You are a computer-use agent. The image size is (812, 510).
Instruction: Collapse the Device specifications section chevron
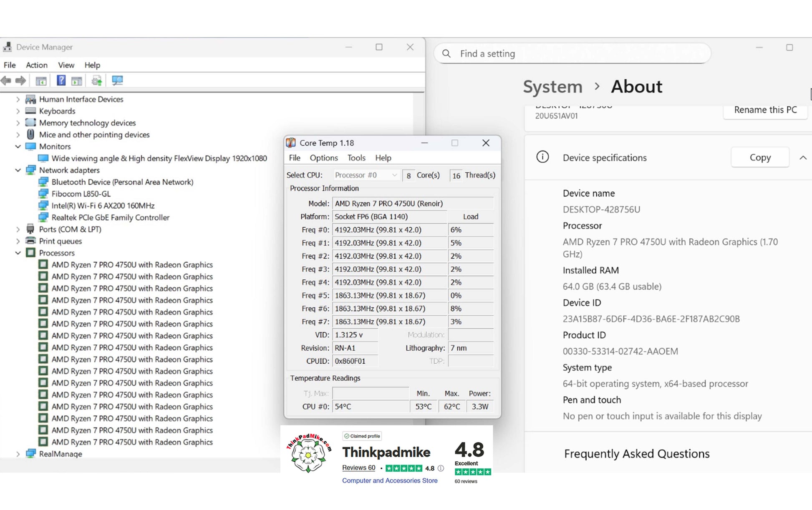(803, 158)
